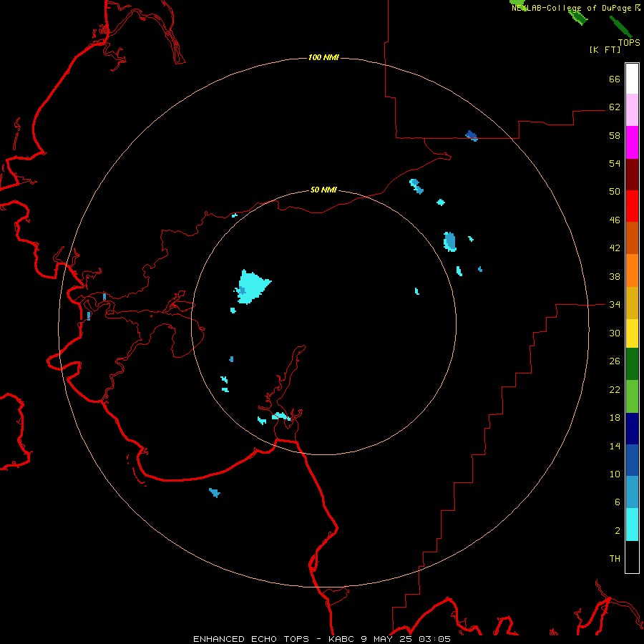
Task: Click the gold legend swatch beside 38
Action: (x=632, y=303)
